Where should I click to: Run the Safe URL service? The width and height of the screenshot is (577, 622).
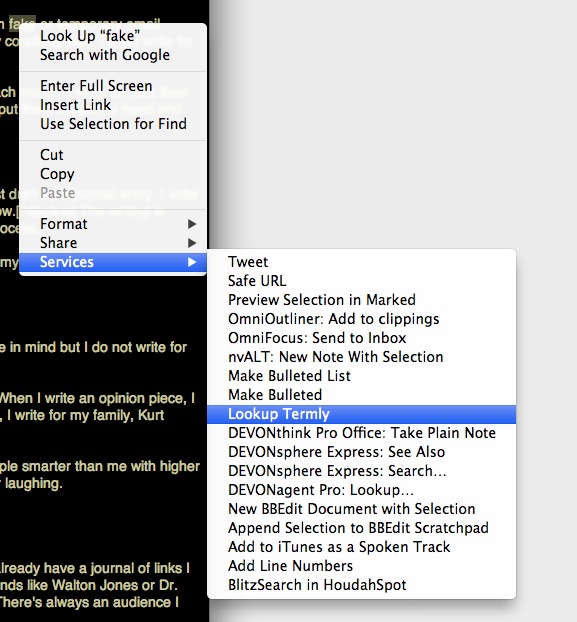click(361, 281)
